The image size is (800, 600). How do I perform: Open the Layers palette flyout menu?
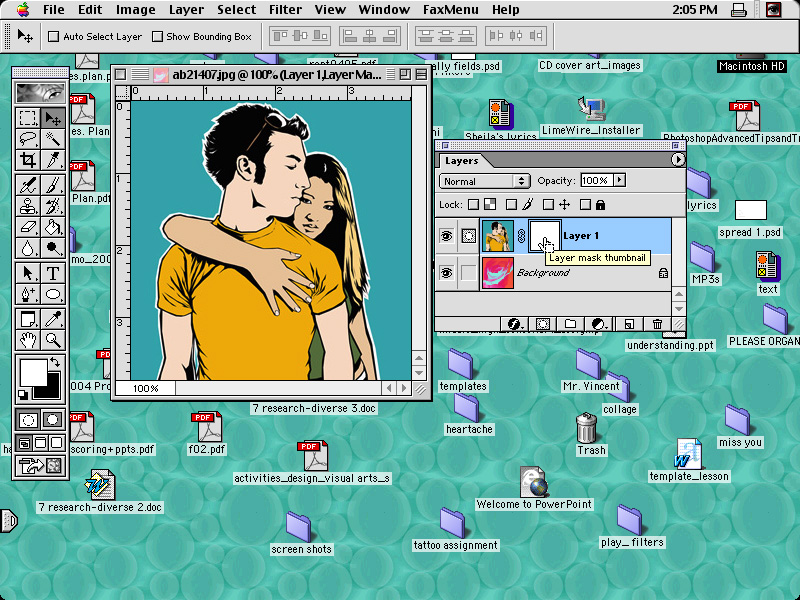pyautogui.click(x=678, y=160)
